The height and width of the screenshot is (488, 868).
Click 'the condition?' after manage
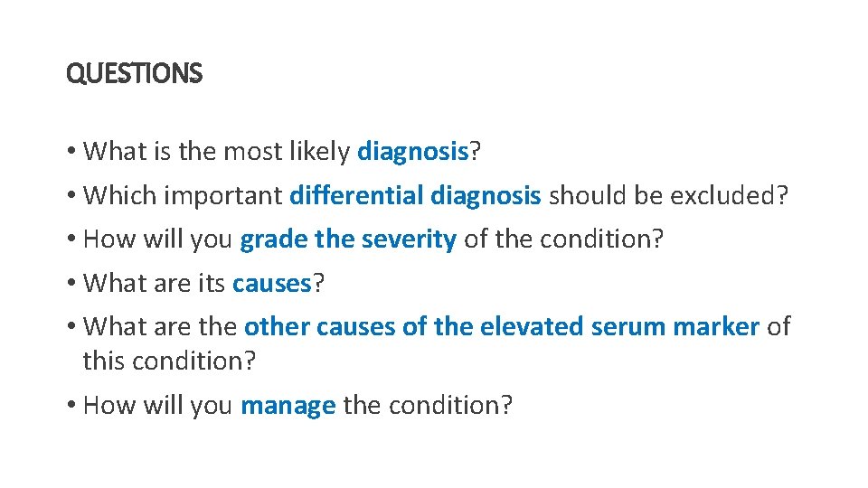(x=428, y=405)
